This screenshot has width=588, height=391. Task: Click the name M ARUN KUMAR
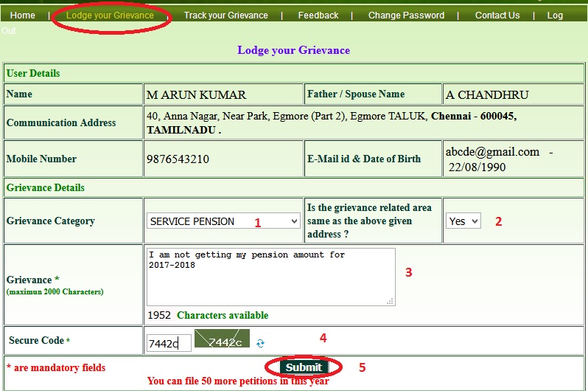[196, 94]
